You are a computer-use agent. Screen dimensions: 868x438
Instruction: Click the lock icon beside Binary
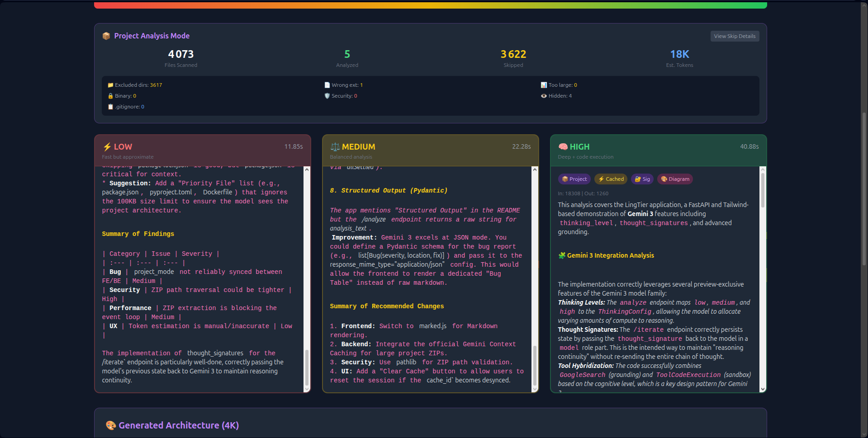[x=110, y=96]
